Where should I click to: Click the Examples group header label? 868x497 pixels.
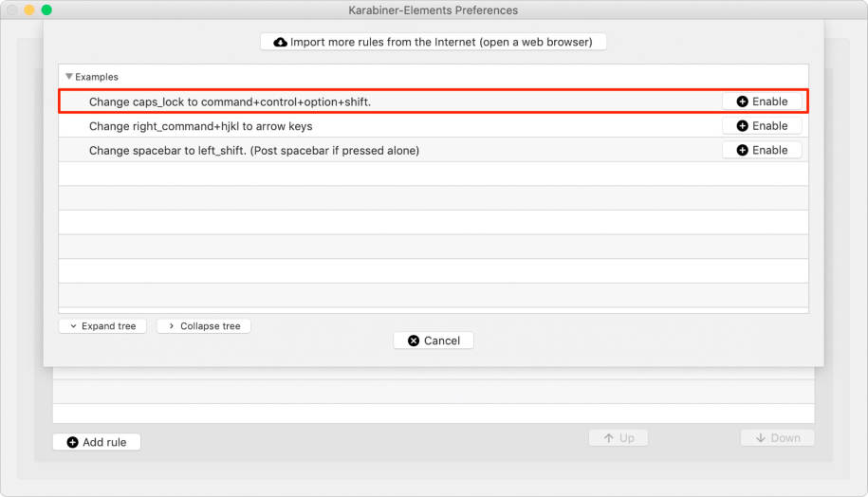tap(97, 77)
